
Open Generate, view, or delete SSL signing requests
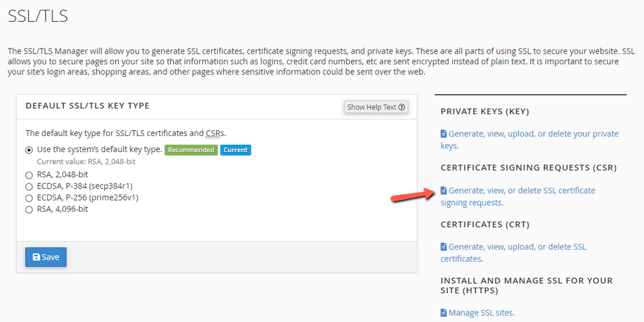[x=518, y=197]
